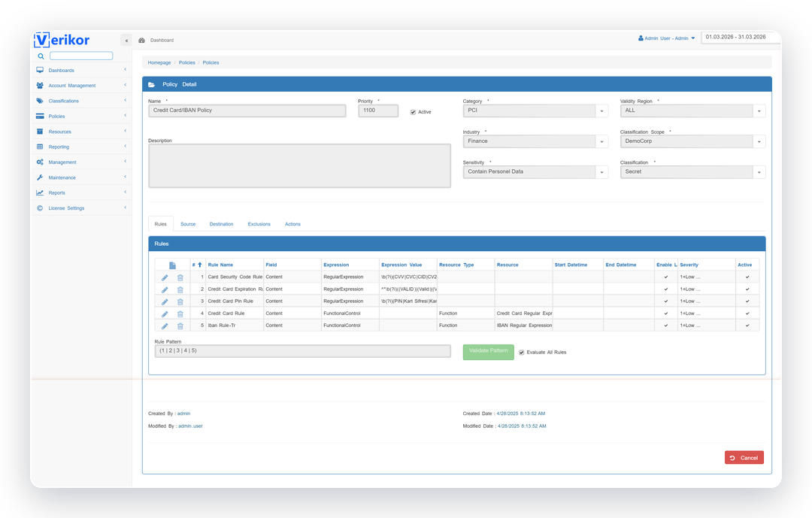
Task: Click the Resources archive icon
Action: pos(40,132)
